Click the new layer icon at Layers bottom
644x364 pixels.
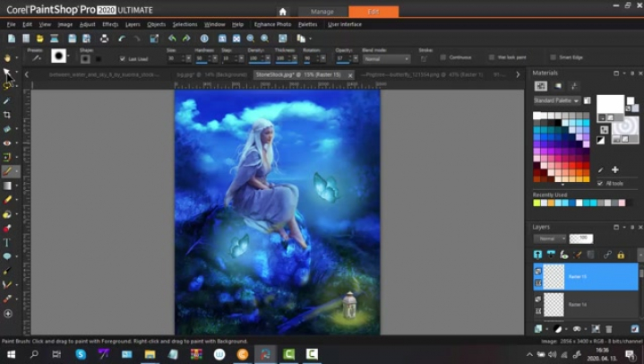coord(538,329)
